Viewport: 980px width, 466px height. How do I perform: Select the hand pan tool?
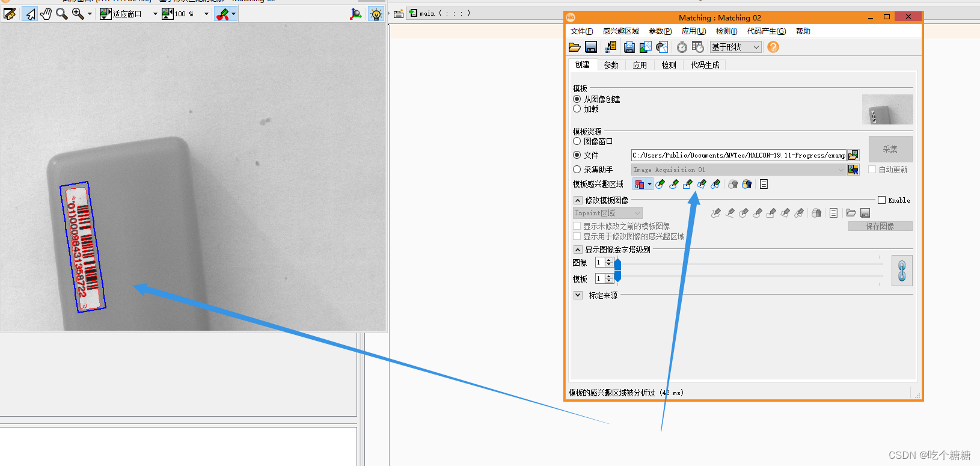pyautogui.click(x=46, y=13)
